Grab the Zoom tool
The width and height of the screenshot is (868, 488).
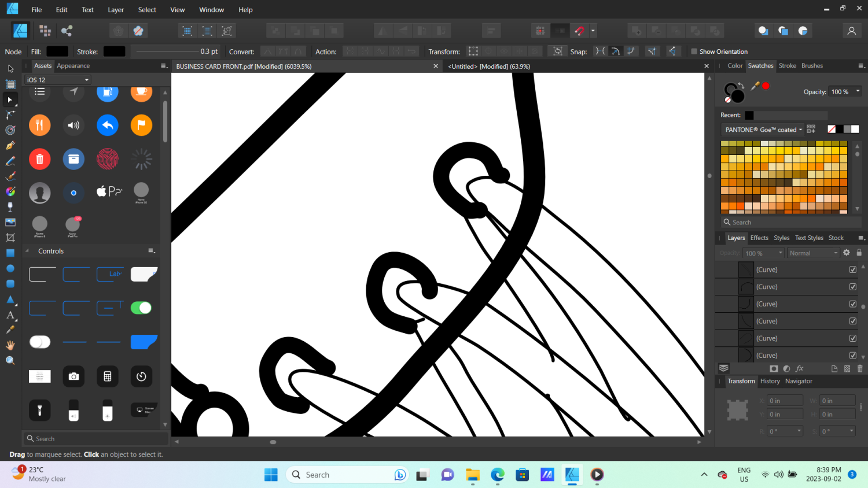point(10,360)
